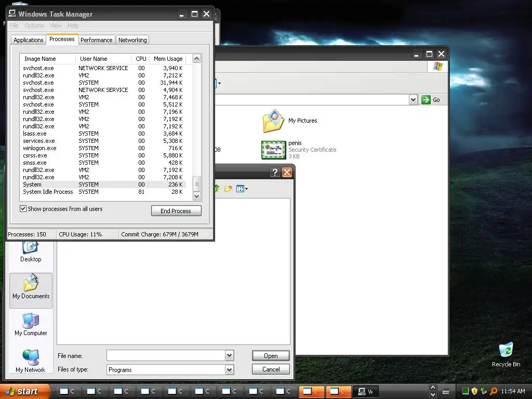532x399 pixels.
Task: Open the Recycle Bin on the desktop
Action: (x=506, y=355)
